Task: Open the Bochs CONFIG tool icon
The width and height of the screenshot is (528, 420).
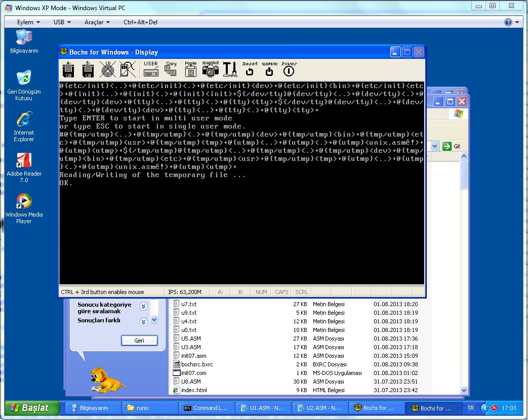Action: tap(230, 69)
